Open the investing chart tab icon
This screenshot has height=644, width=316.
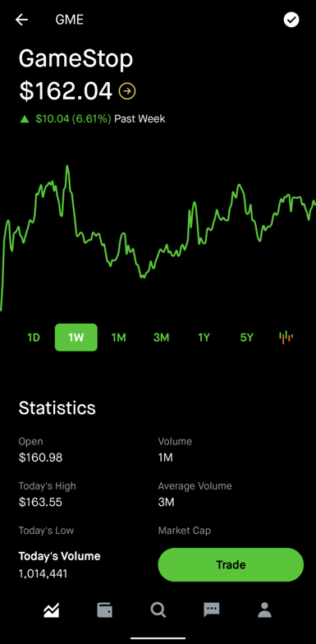click(x=52, y=609)
